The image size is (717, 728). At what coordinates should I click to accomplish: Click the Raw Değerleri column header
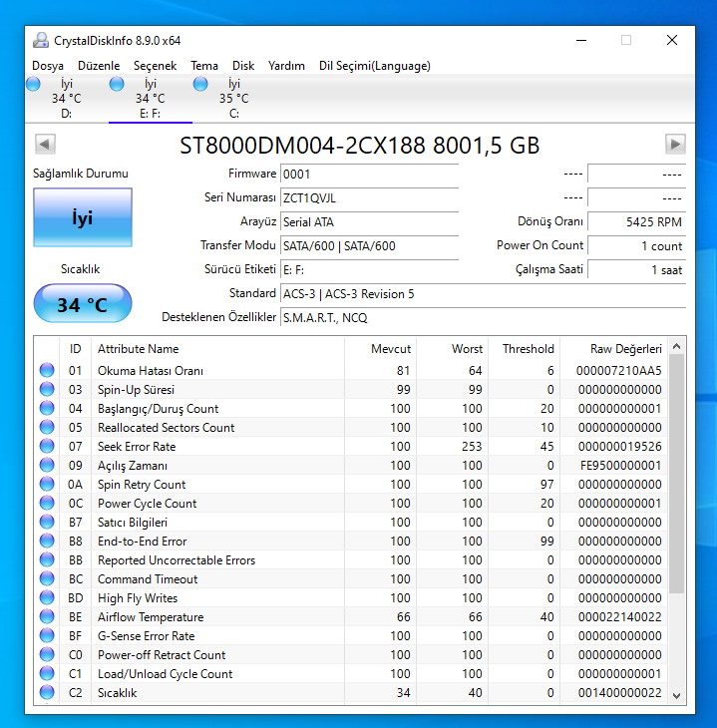tap(614, 349)
